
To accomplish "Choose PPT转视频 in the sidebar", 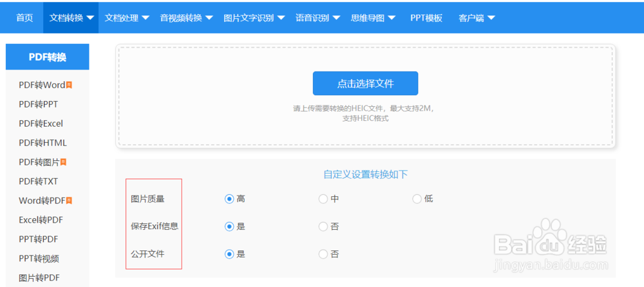I will (39, 259).
